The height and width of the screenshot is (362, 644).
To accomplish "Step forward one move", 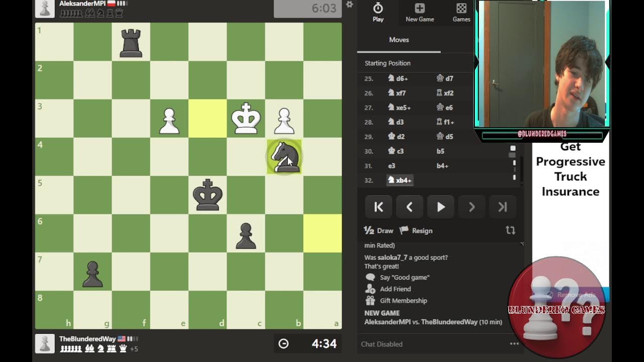I will pyautogui.click(x=471, y=207).
